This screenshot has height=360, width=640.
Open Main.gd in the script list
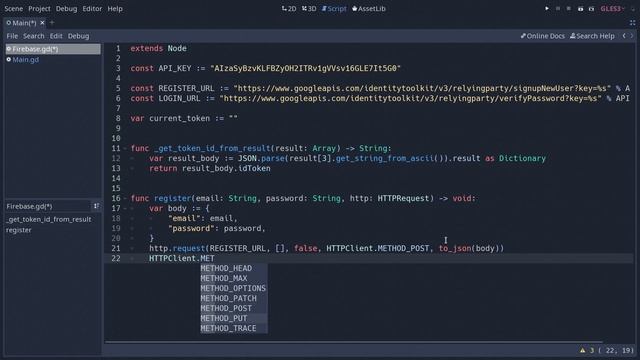click(25, 60)
